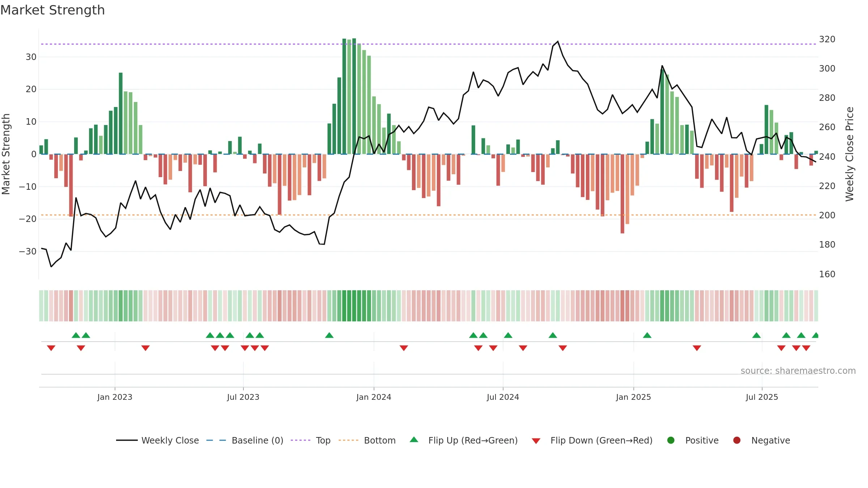Click the red Negative legend dot
This screenshot has height=488, width=868.
[737, 440]
